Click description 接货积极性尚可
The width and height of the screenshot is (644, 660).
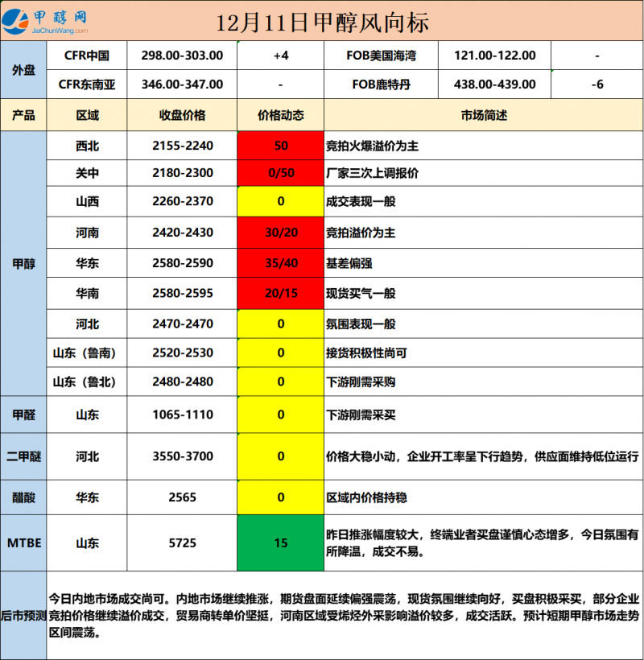pyautogui.click(x=366, y=353)
